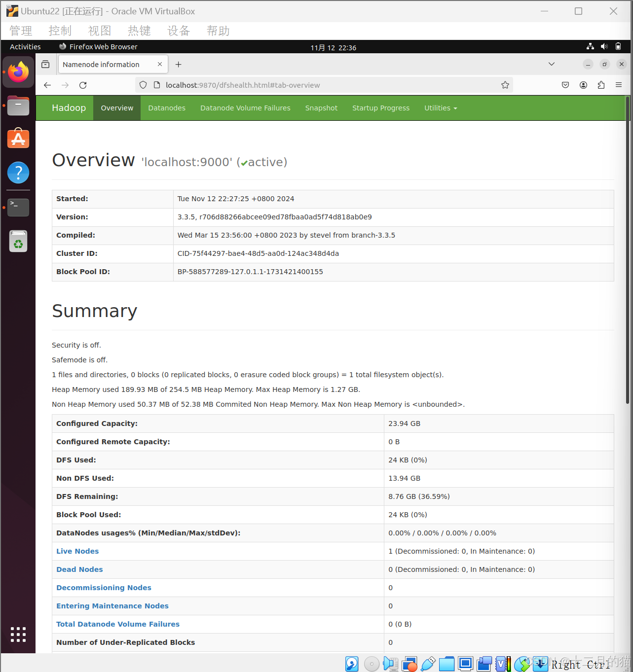633x672 pixels.
Task: Show Applications grid in the dock
Action: [18, 635]
